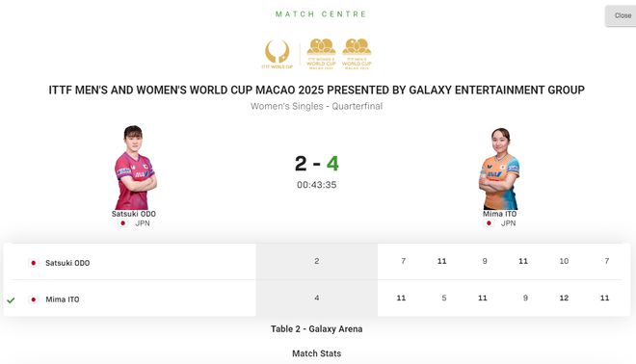Click Japan flag under Satsuki ODO photo

pos(123,223)
